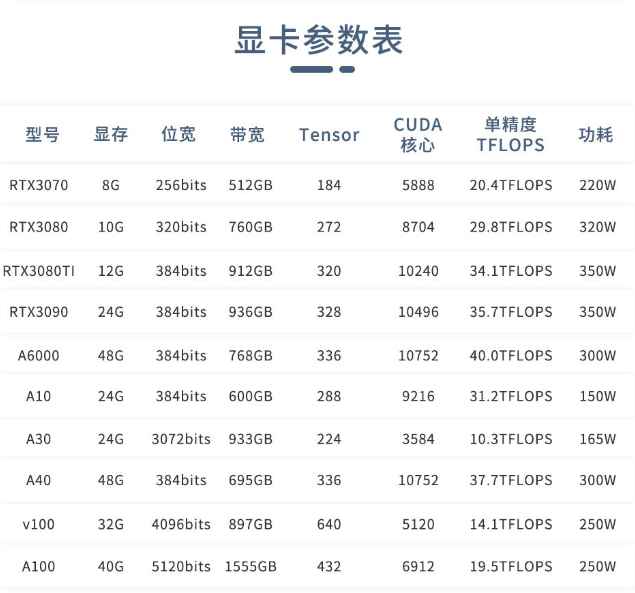Click the CUDA cores value 5888
This screenshot has height=593, width=635.
tap(418, 185)
